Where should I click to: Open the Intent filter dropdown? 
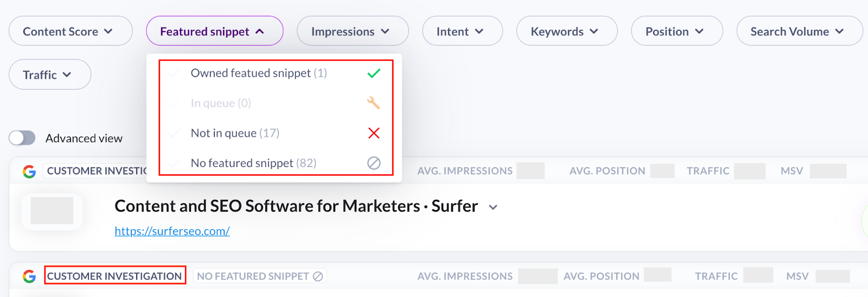click(x=462, y=31)
